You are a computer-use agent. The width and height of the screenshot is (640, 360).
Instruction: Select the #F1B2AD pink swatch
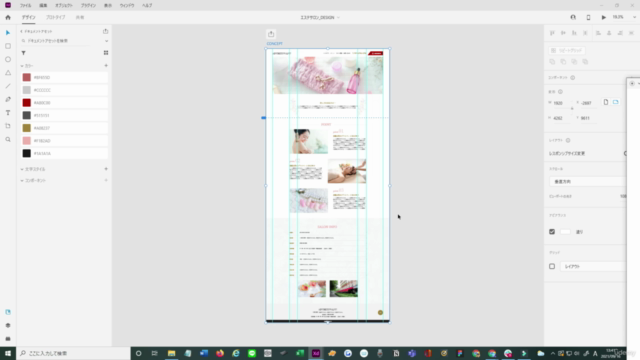point(27,141)
